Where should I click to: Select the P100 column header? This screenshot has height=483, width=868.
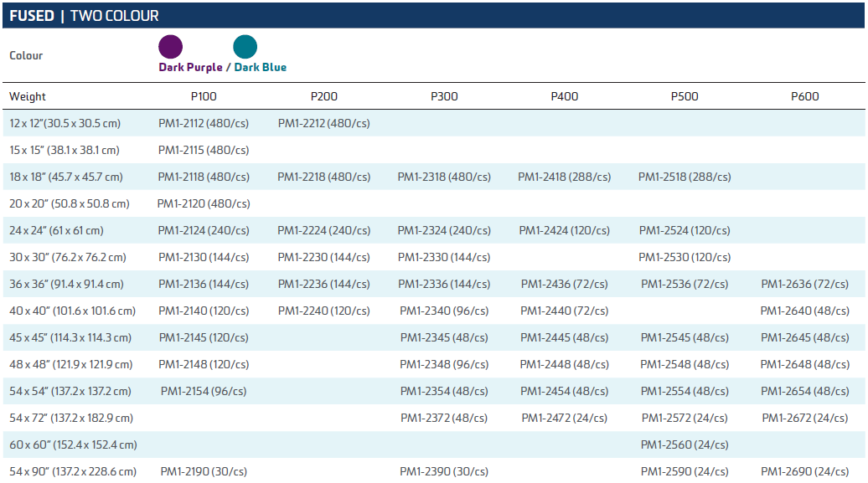(x=204, y=96)
